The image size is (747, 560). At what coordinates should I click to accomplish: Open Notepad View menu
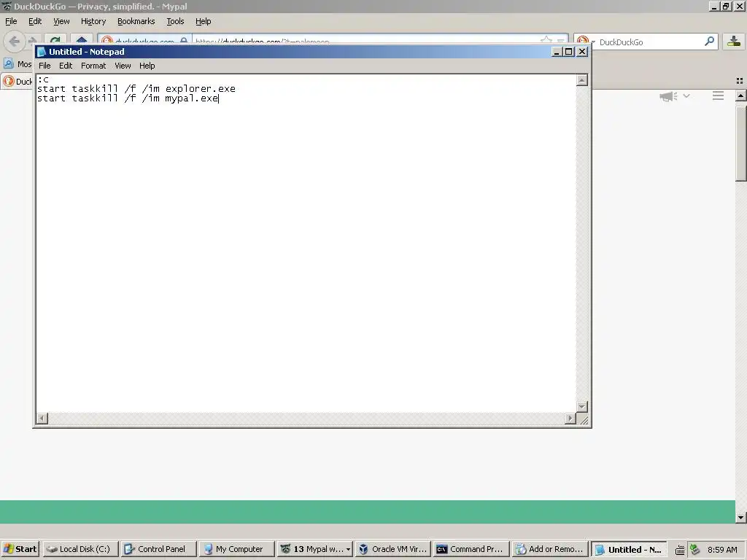pos(123,66)
